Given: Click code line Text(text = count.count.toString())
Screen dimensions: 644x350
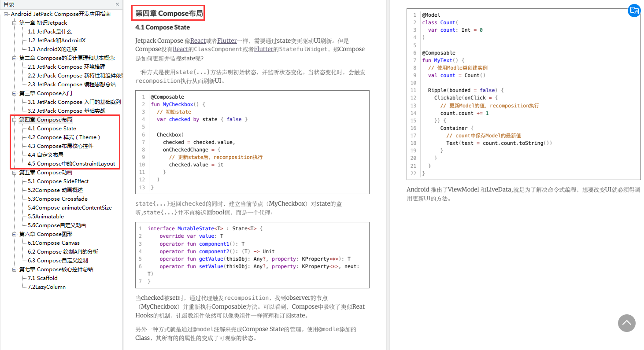Looking at the screenshot, I should point(499,143).
